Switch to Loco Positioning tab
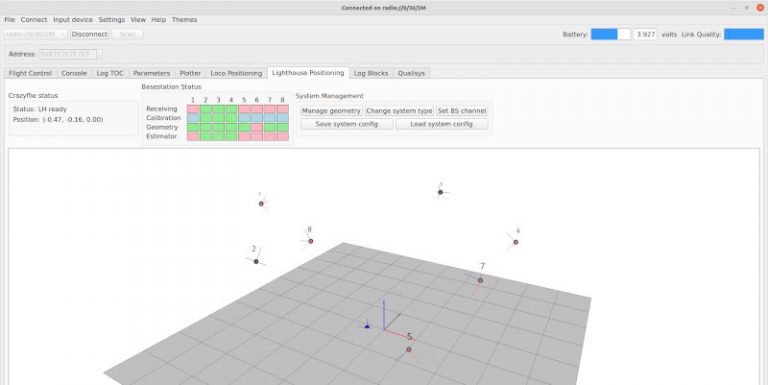Viewport: 768px width, 385px height. pyautogui.click(x=236, y=73)
